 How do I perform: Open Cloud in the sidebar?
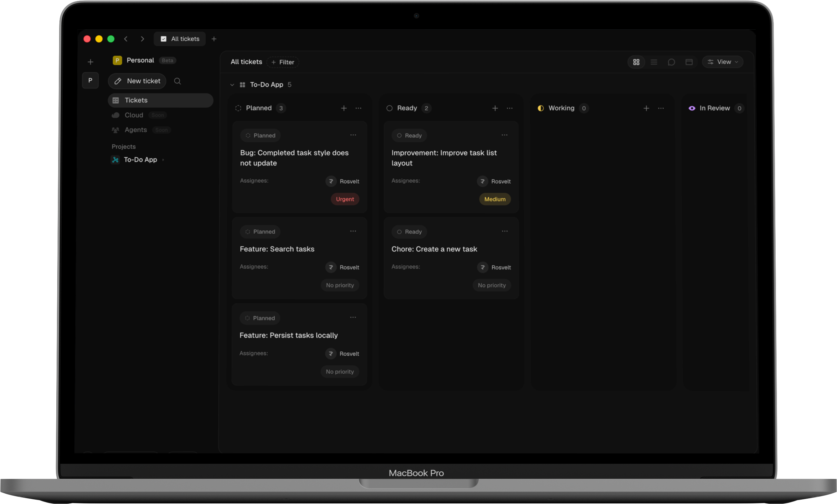(134, 115)
